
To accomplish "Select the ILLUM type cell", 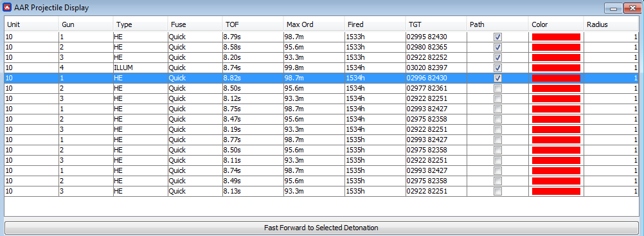I will [141, 68].
